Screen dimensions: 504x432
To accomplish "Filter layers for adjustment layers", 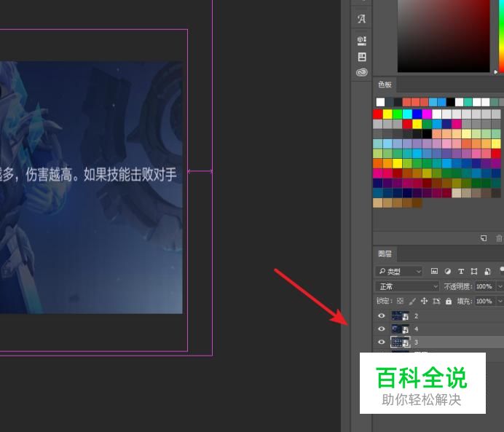I will tap(447, 271).
